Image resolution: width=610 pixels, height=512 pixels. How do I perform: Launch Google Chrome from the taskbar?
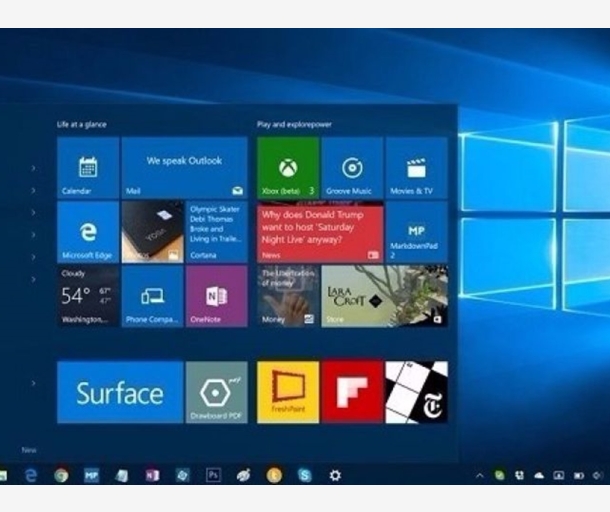61,475
